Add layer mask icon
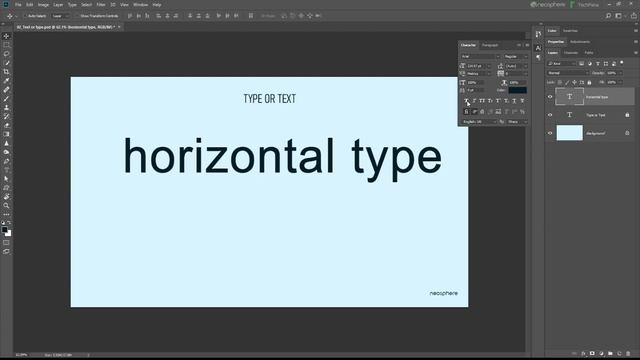The width and height of the screenshot is (640, 360). (x=592, y=353)
